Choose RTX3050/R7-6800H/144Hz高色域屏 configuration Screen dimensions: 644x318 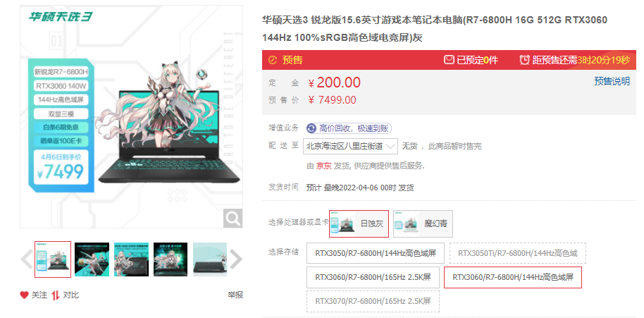376,253
